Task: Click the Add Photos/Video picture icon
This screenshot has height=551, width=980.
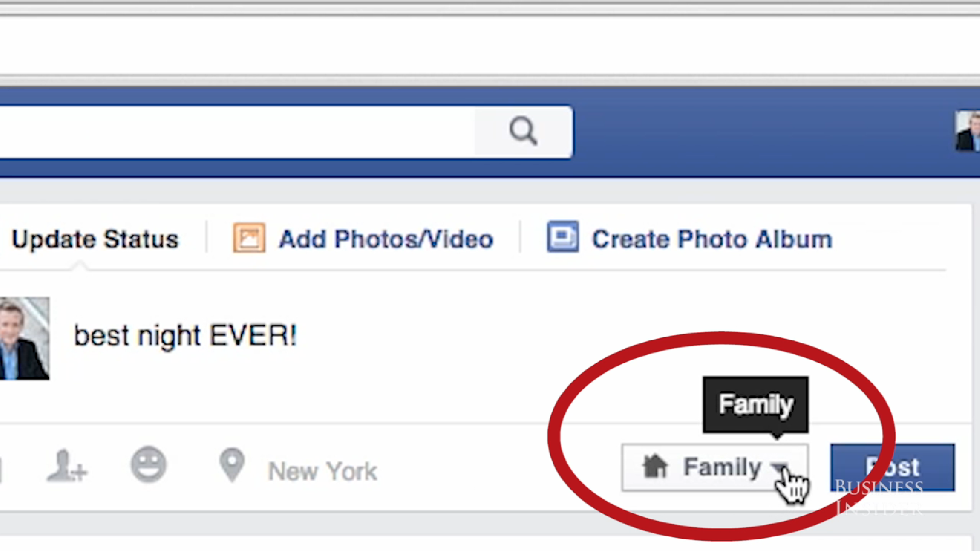Action: [x=249, y=238]
